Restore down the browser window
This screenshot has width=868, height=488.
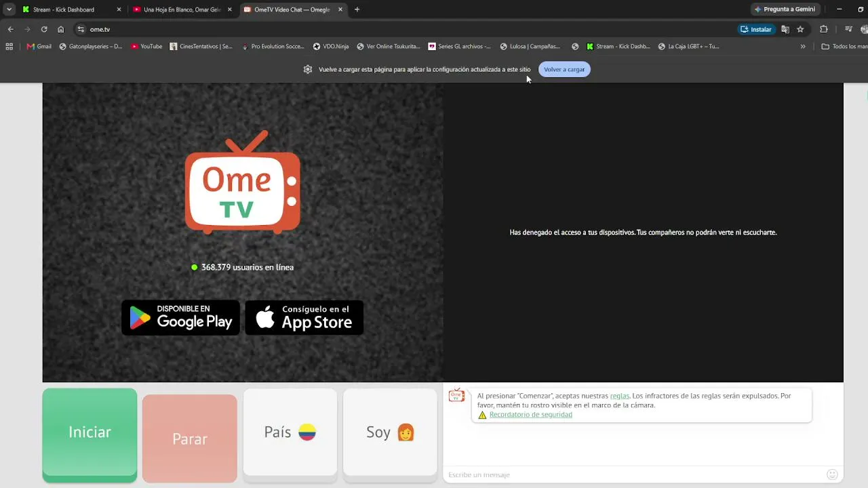(x=861, y=9)
